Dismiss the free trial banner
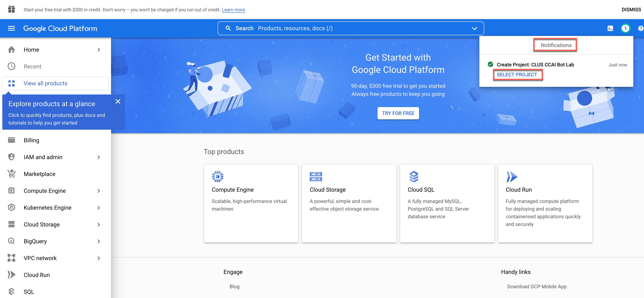The width and height of the screenshot is (644, 298). click(x=631, y=10)
